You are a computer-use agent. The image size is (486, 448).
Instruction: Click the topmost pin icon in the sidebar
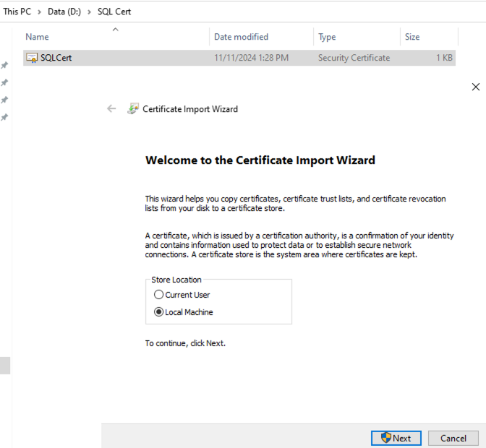4,66
